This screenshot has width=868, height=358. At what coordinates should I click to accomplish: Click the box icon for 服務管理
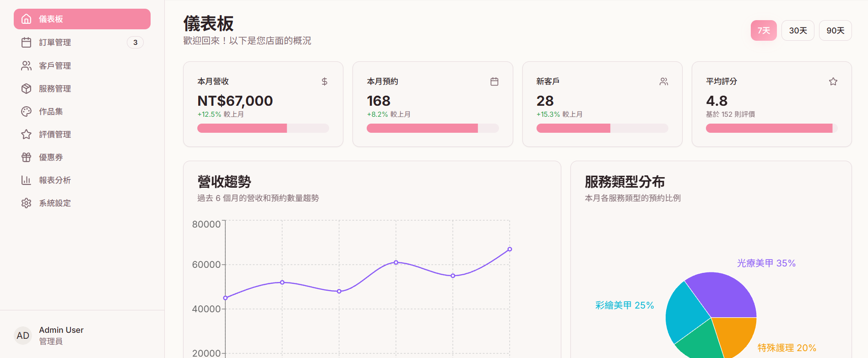pyautogui.click(x=27, y=88)
